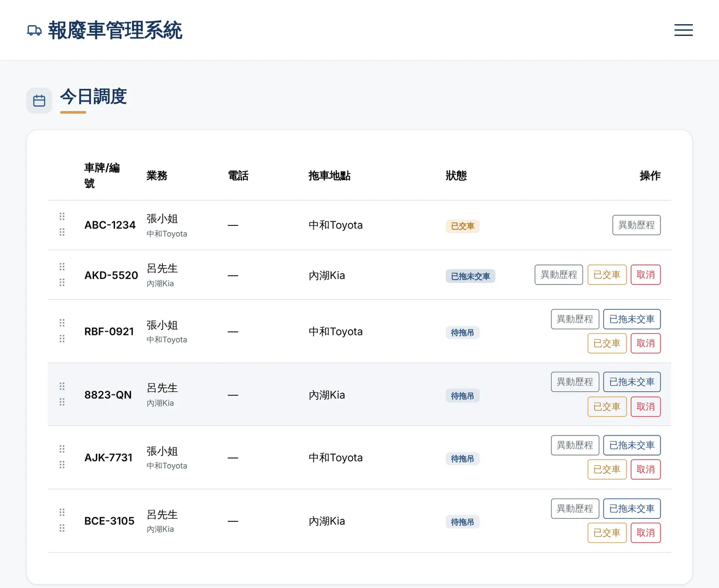
Task: Click the 報廢車管理系統 title
Action: [115, 30]
